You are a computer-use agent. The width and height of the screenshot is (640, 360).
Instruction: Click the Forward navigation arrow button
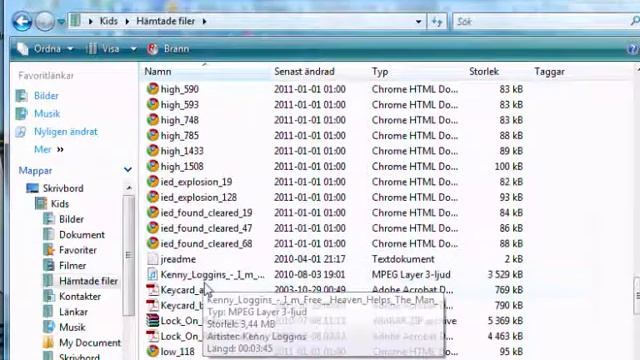(44, 21)
